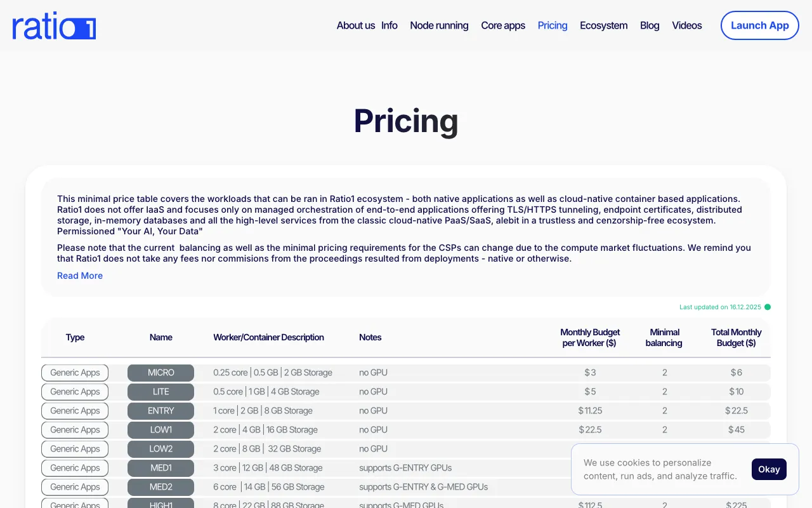Click the $11.25 monthly budget cell
The height and width of the screenshot is (508, 812).
[x=590, y=411]
